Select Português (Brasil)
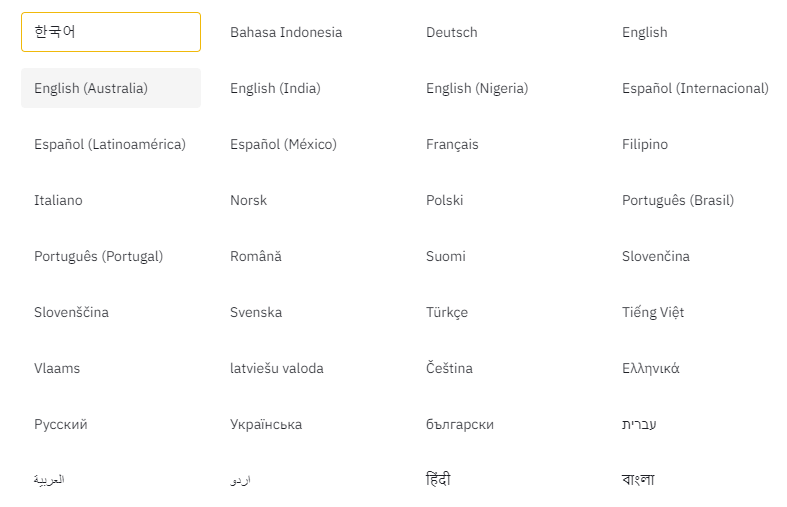Image resolution: width=787 pixels, height=507 pixels. pyautogui.click(x=678, y=200)
